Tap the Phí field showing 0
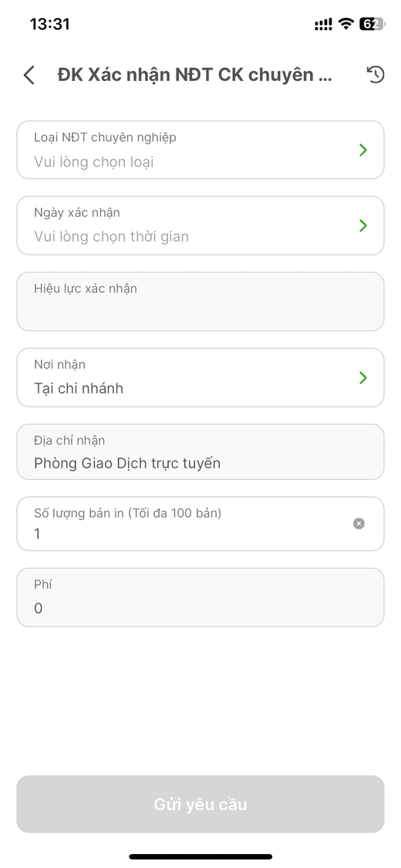Viewport: 401px width, 868px height. click(x=200, y=597)
